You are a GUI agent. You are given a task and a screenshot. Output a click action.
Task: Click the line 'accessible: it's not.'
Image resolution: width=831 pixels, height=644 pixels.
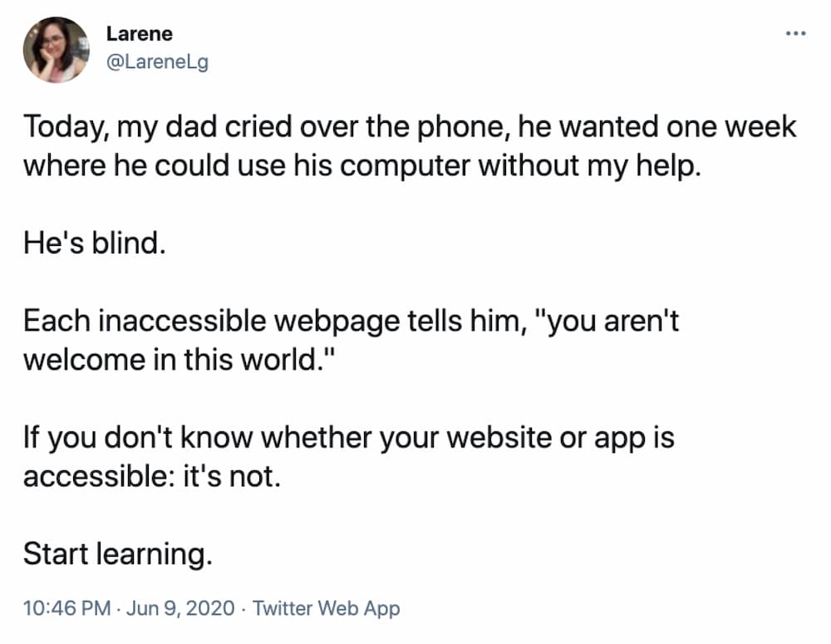pyautogui.click(x=151, y=476)
